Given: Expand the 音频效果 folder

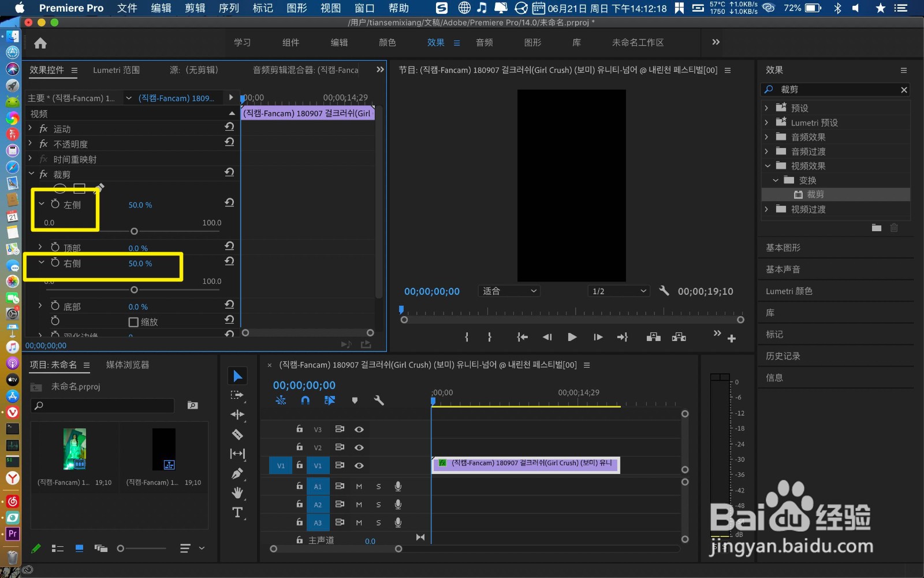Looking at the screenshot, I should coord(766,136).
